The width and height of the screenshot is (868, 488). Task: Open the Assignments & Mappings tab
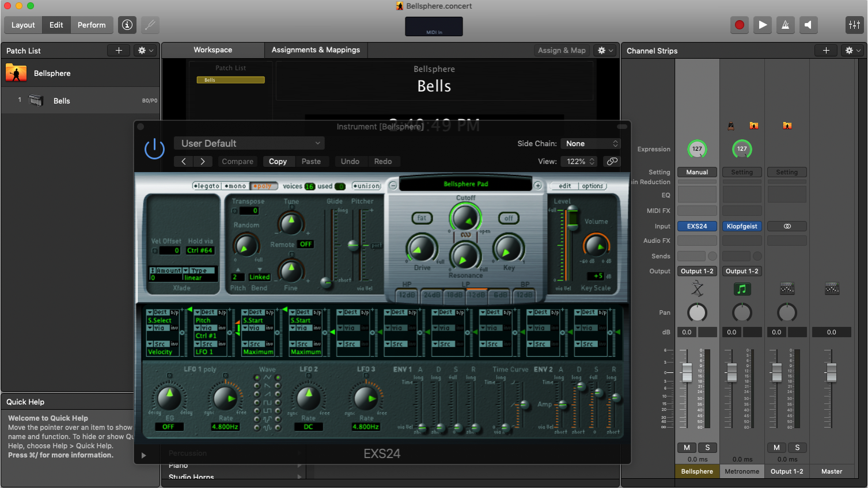click(316, 50)
